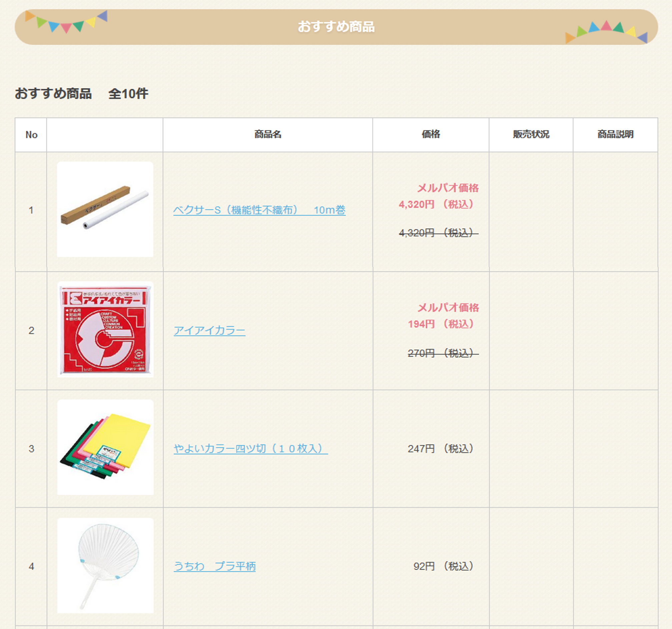672x629 pixels.
Task: Click the colored paper stack thumbnail
Action: [x=105, y=447]
